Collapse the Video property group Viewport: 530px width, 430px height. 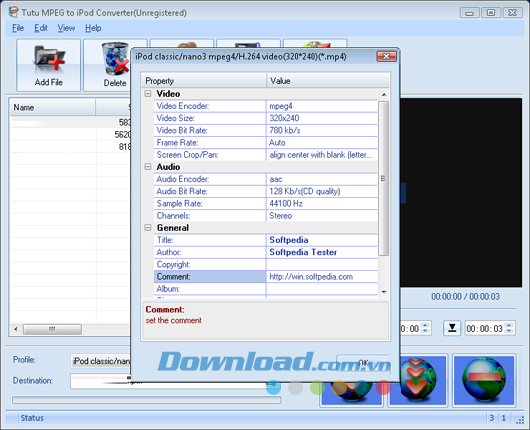[148, 94]
